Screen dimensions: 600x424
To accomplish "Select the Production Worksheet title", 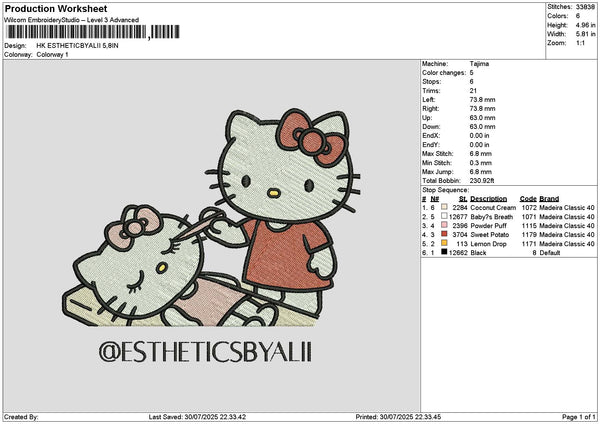I will pos(56,9).
